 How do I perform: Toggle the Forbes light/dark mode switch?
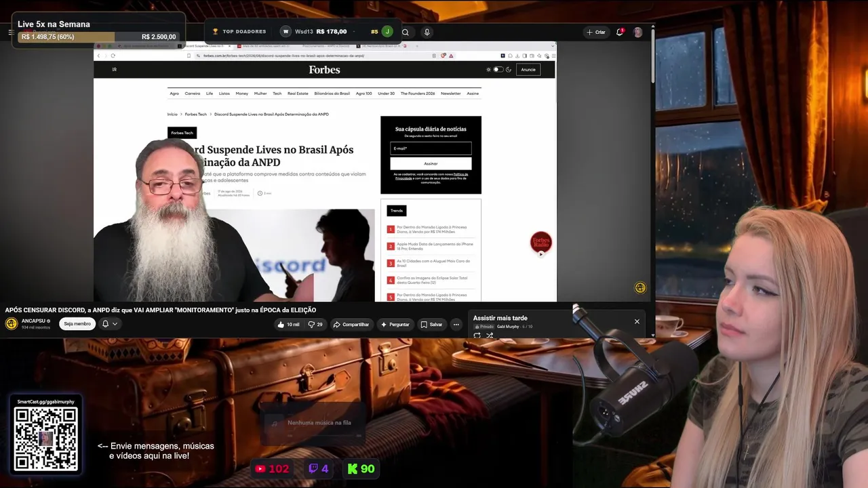[x=498, y=69]
